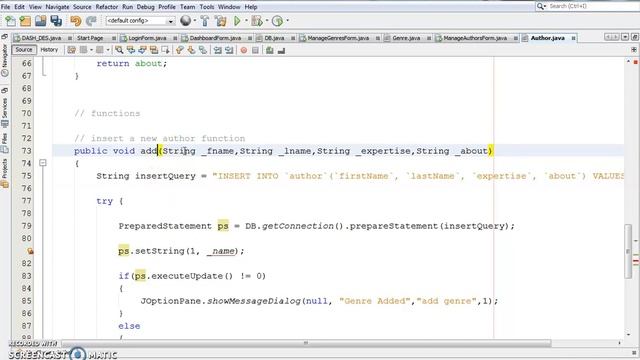The image size is (640, 360).
Task: Toggle Bookmark editor icon
Action: pos(203,50)
